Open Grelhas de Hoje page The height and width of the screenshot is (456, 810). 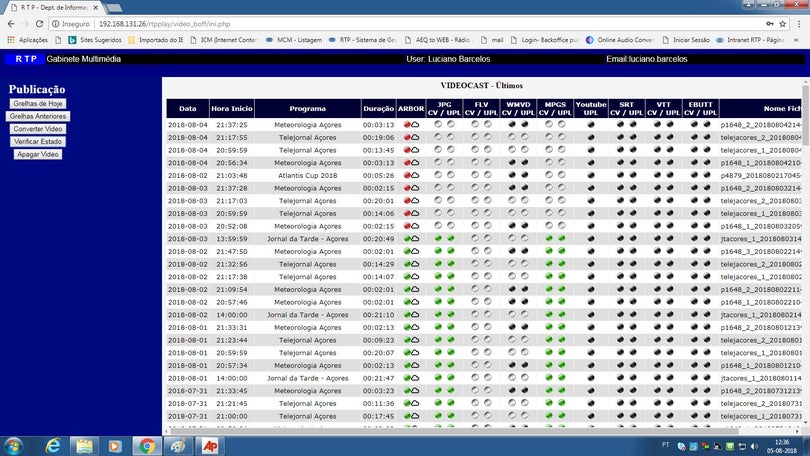pos(38,104)
